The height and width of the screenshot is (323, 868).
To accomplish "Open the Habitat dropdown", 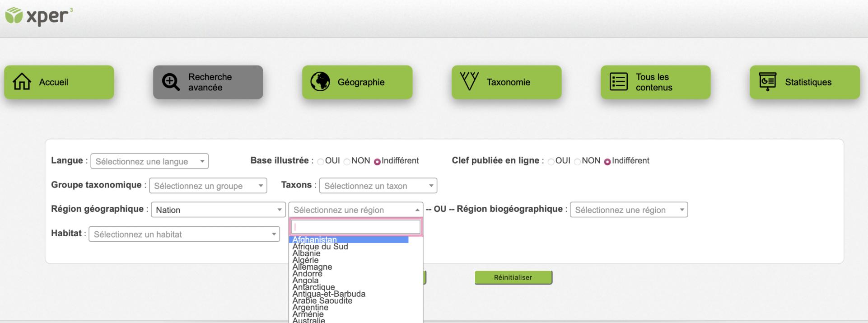I will [184, 234].
